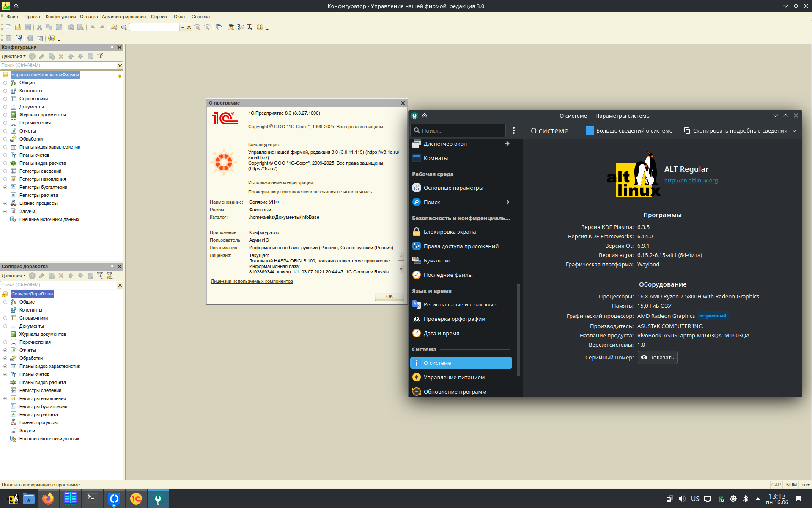This screenshot has width=812, height=508.
Task: Click the Print icon in the toolbar
Action: [x=71, y=27]
